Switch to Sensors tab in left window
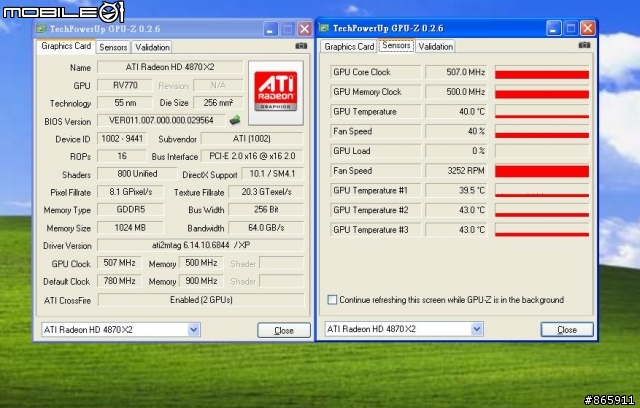This screenshot has width=640, height=408. tap(113, 47)
